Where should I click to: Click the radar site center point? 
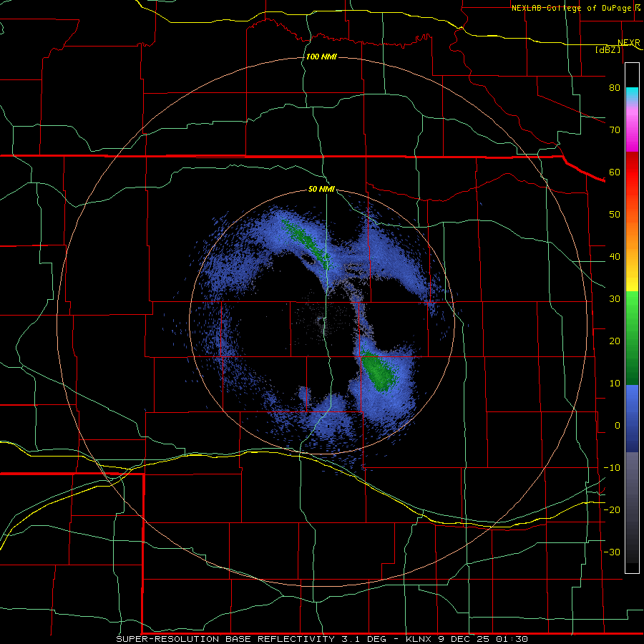(321, 321)
